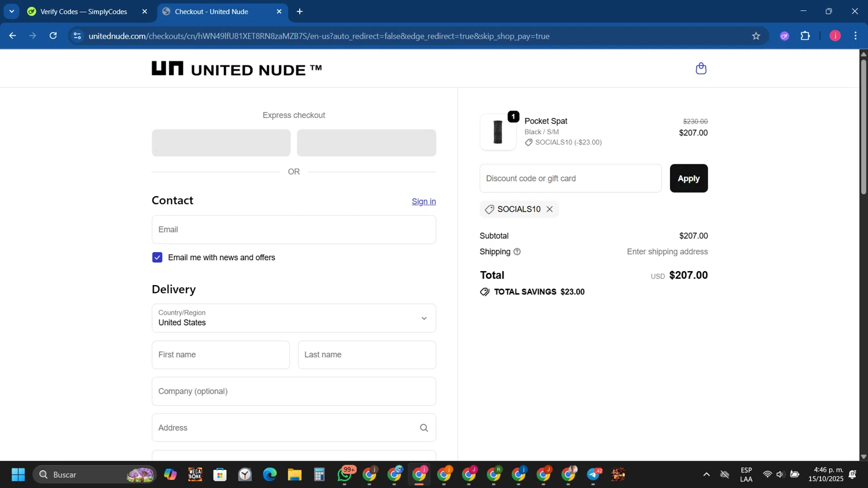
Task: View site information icon in address bar
Action: 77,36
